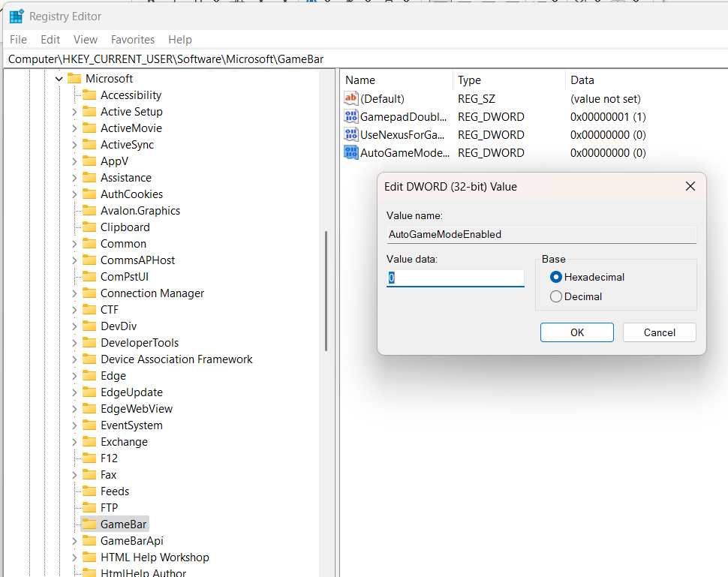The height and width of the screenshot is (577, 728).
Task: Expand the Edge registry key
Action: (74, 376)
